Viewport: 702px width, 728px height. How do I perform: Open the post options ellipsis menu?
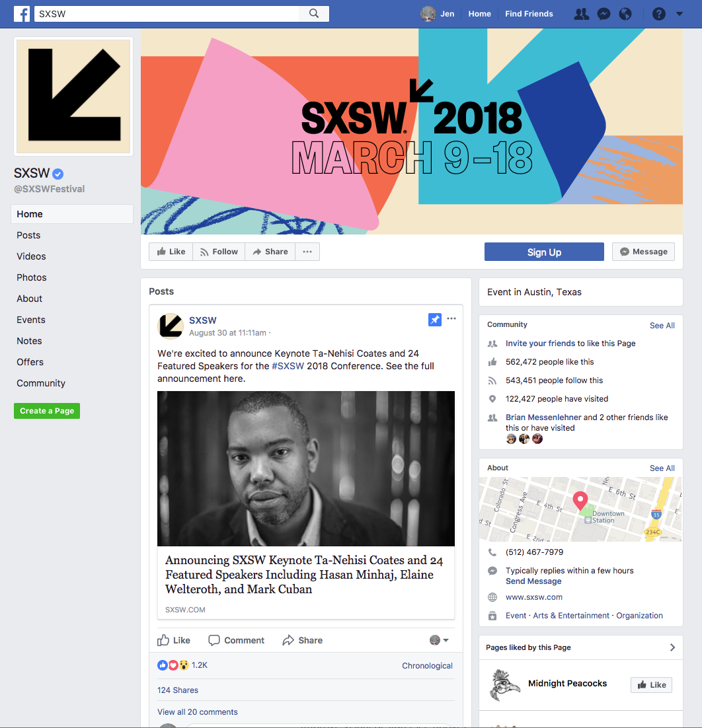(x=451, y=318)
